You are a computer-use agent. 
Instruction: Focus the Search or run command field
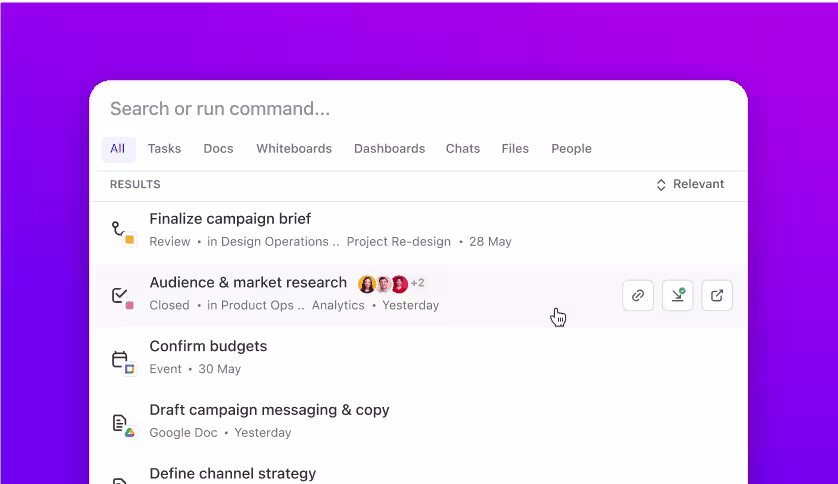(418, 109)
